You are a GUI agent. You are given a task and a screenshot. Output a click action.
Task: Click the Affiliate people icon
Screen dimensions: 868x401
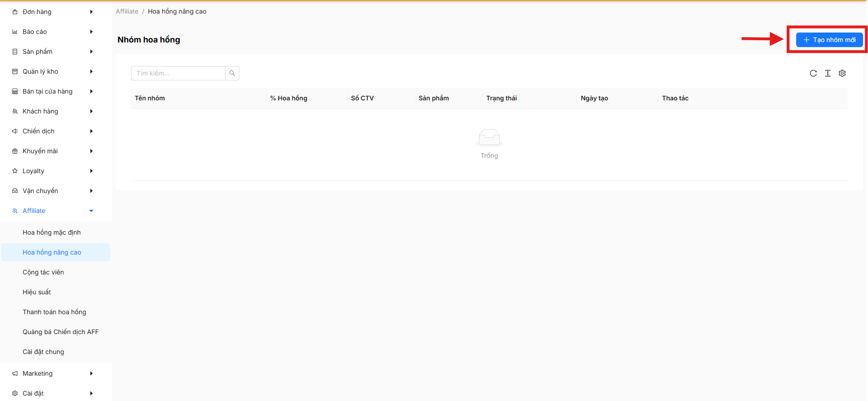[x=15, y=211]
